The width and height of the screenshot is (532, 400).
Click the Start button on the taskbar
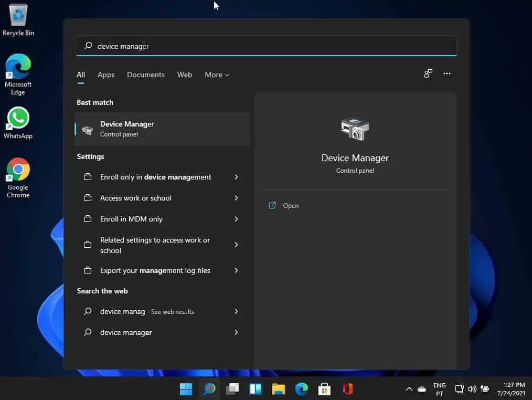pos(186,389)
